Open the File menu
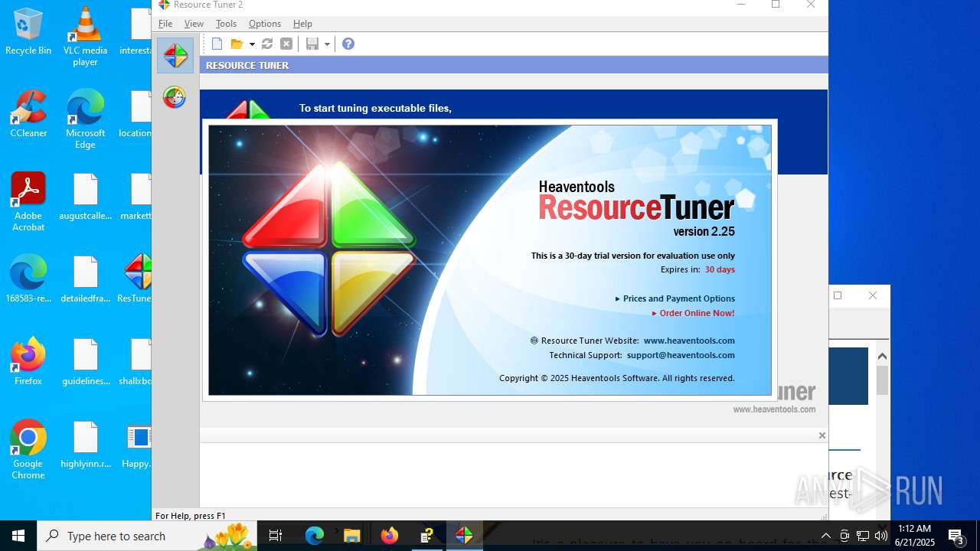The image size is (980, 551). click(x=165, y=24)
